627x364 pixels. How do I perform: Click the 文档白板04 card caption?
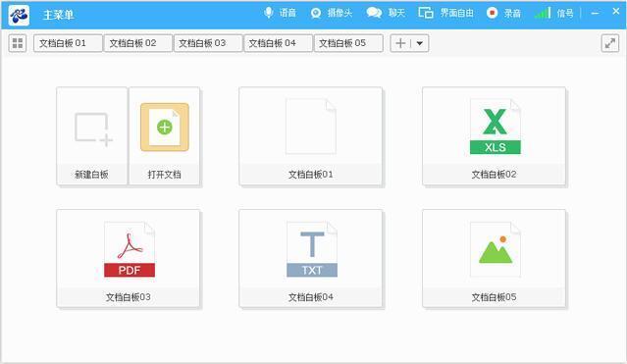(311, 297)
